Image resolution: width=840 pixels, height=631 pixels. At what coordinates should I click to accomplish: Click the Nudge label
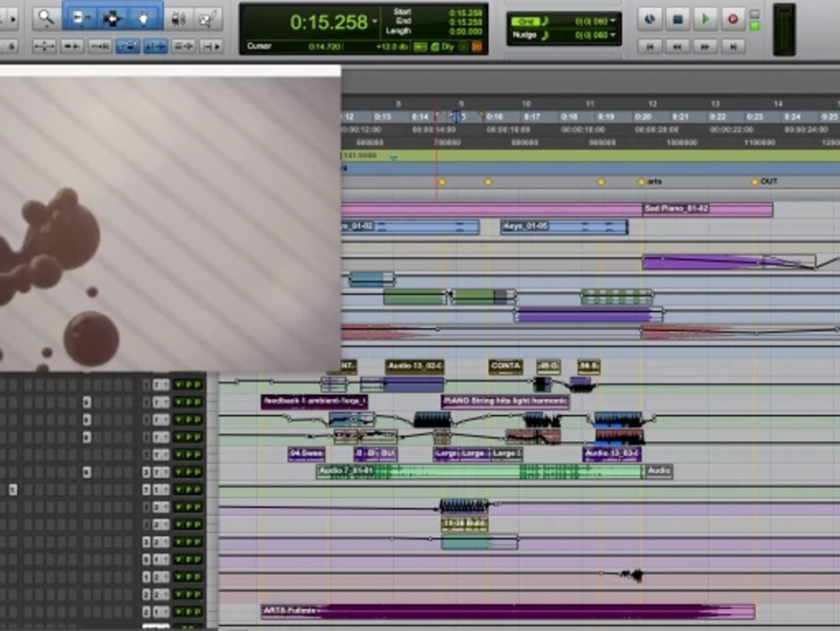click(524, 34)
